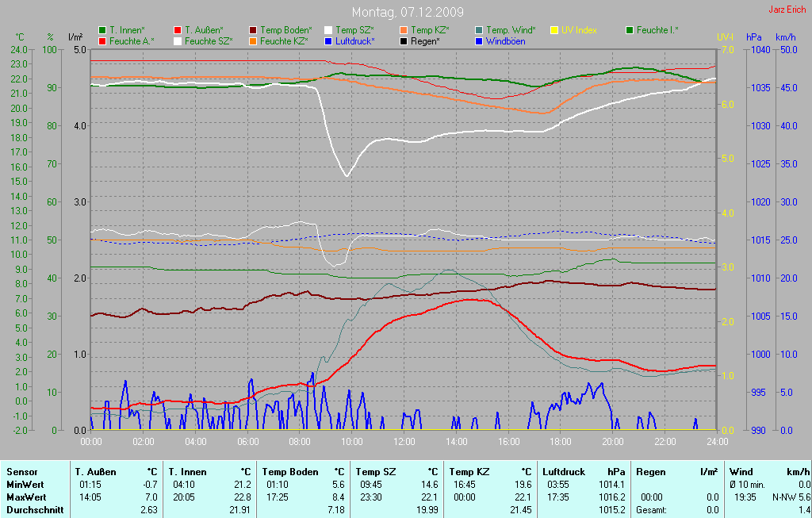Select the Temp Boden* legend label
Viewport: 812px width, 518px height.
click(x=286, y=31)
